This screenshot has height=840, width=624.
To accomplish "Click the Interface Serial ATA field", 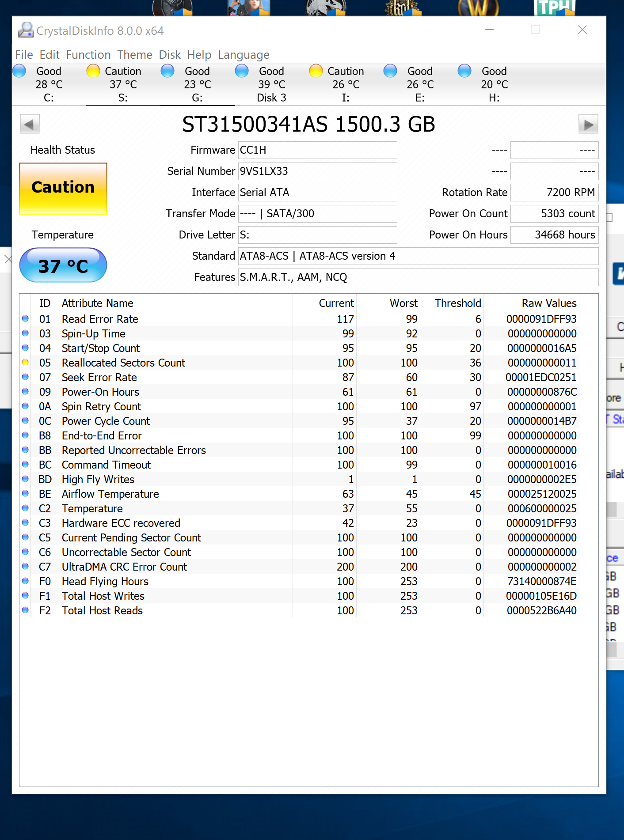I will coord(317,193).
